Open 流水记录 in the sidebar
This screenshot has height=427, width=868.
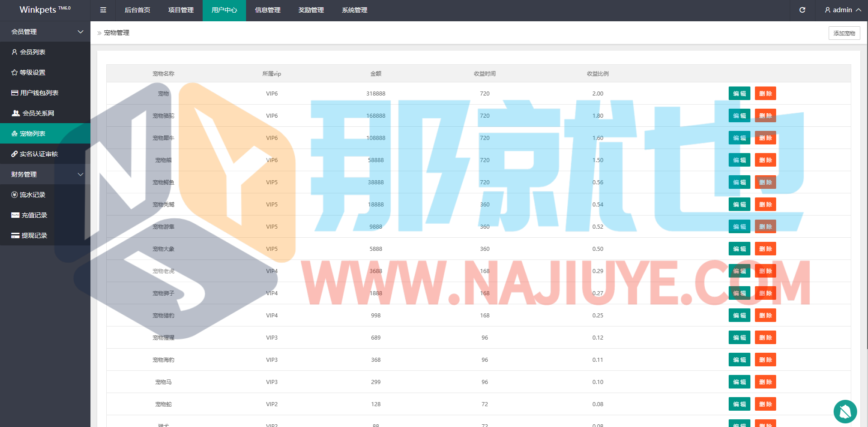coord(33,195)
